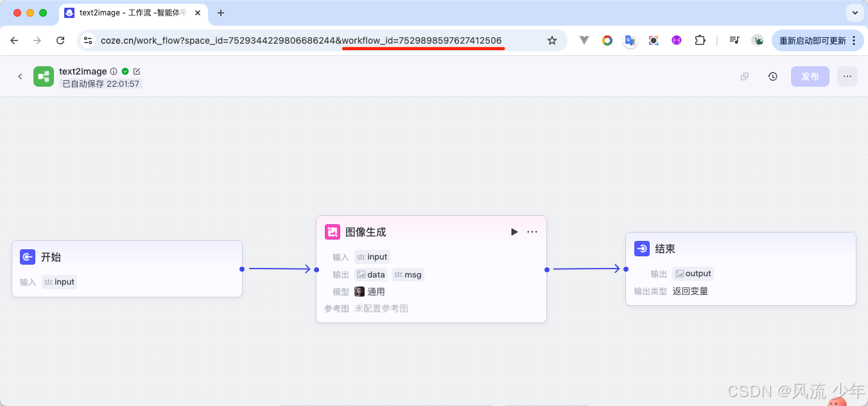This screenshot has height=406, width=868.
Task: Click the green text2image workflow icon
Action: [x=44, y=76]
